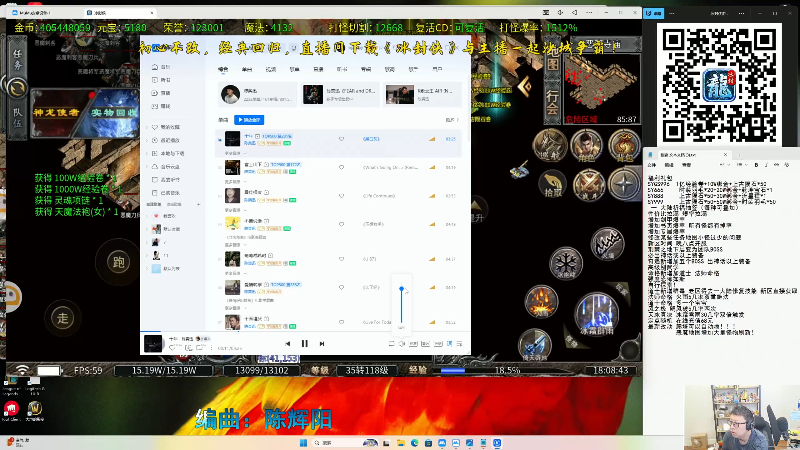Cast the fire flame skill

point(541,302)
